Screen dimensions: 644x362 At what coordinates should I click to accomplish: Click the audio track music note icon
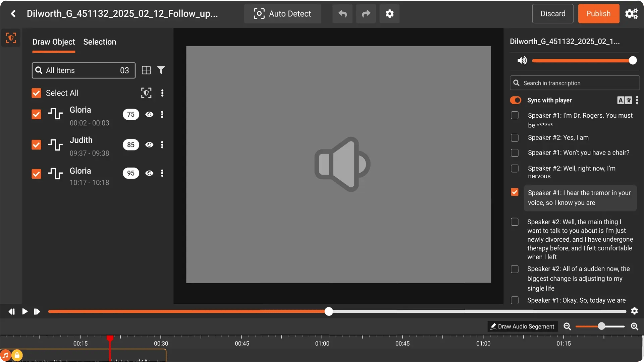tap(6, 355)
